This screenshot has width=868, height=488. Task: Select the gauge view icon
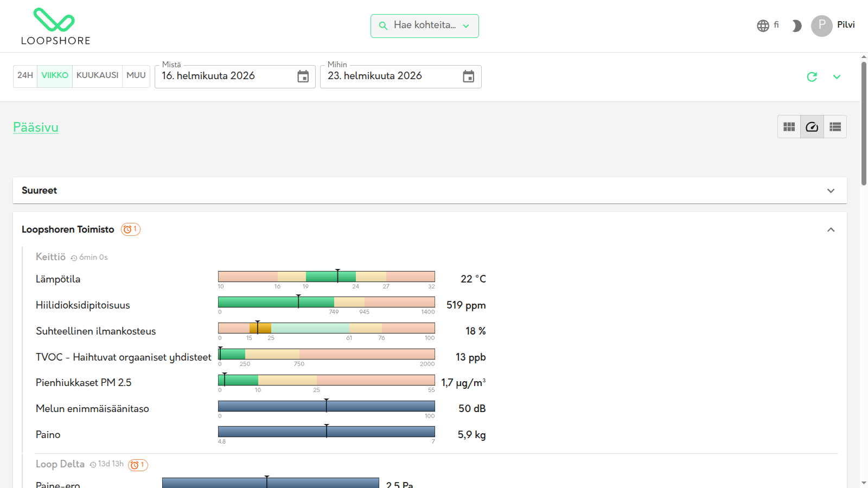point(812,127)
